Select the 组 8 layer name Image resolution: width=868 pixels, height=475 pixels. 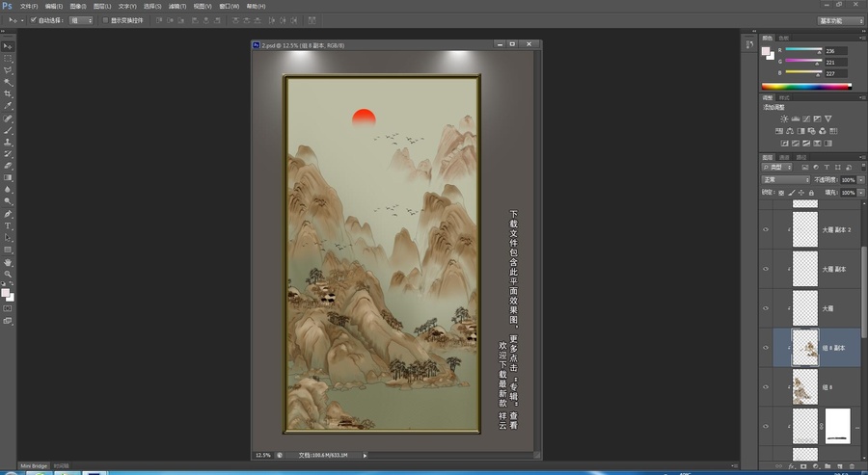(x=827, y=387)
